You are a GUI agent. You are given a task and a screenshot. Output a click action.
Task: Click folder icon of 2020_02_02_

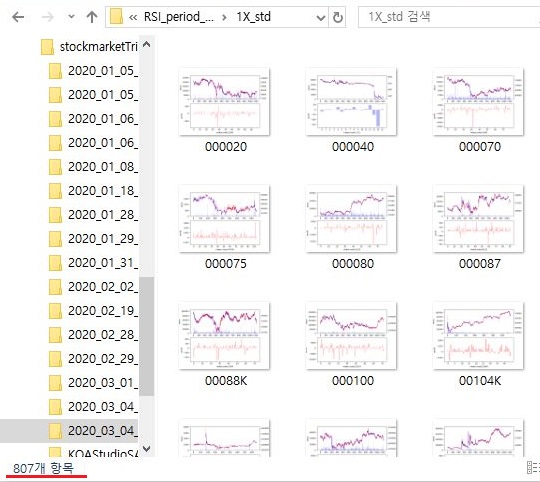click(x=55, y=287)
